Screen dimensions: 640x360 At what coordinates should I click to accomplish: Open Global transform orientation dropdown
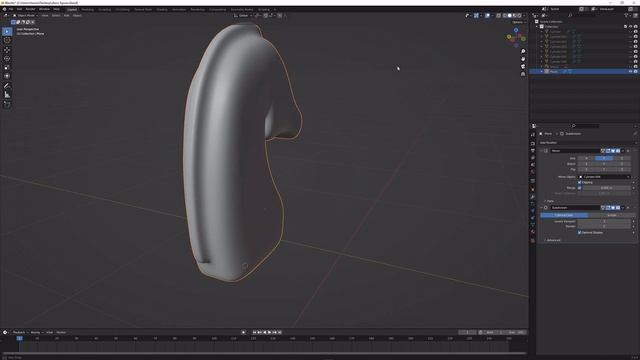[x=242, y=16]
